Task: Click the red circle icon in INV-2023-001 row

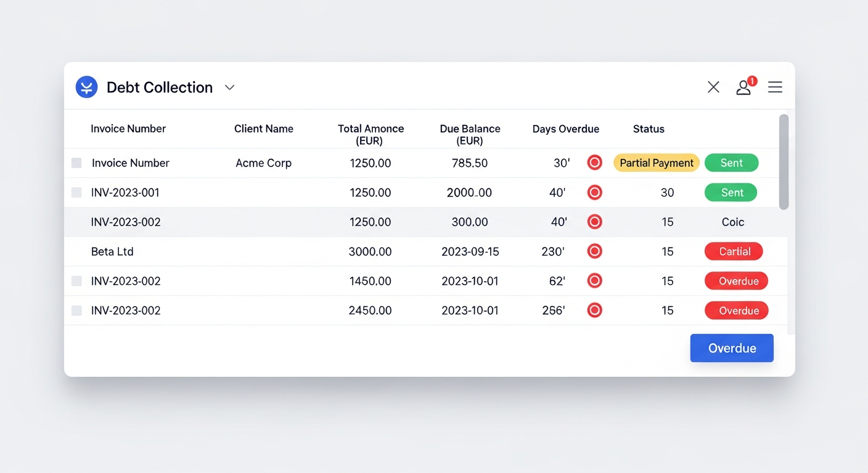Action: tap(594, 192)
